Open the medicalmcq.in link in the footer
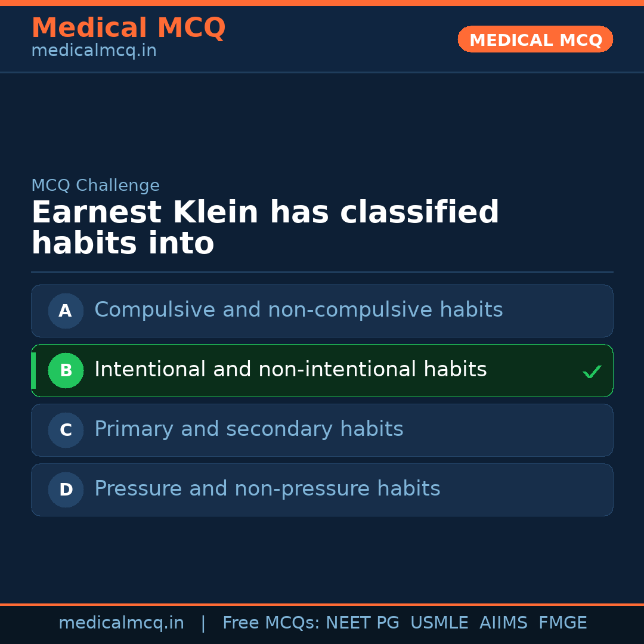The image size is (644, 644). (121, 623)
